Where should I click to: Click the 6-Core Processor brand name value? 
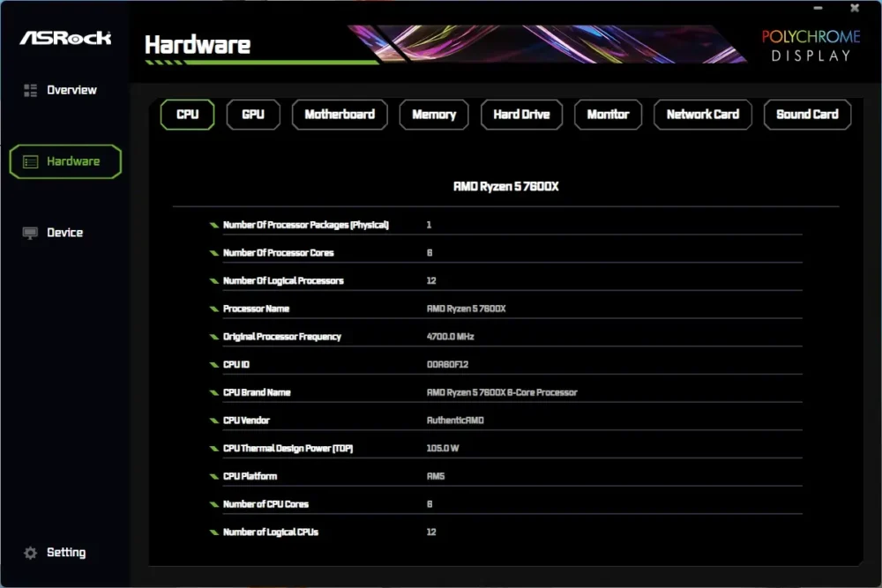[x=502, y=392]
